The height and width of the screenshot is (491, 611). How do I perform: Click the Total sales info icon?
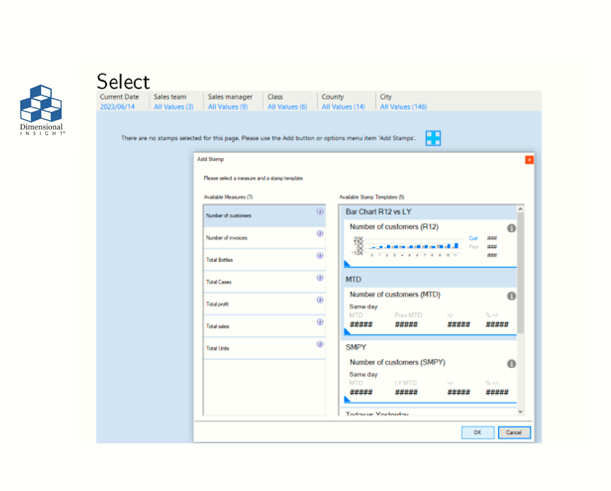tap(320, 322)
